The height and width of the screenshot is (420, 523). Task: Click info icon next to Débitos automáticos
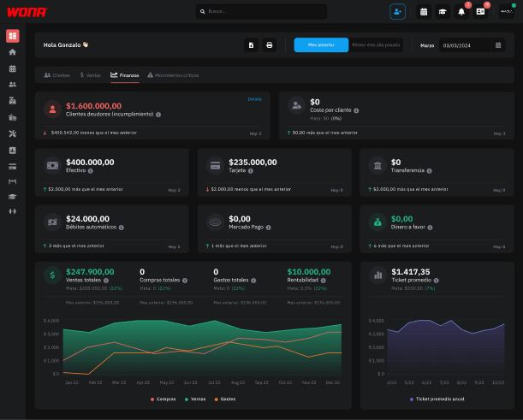[122, 228]
